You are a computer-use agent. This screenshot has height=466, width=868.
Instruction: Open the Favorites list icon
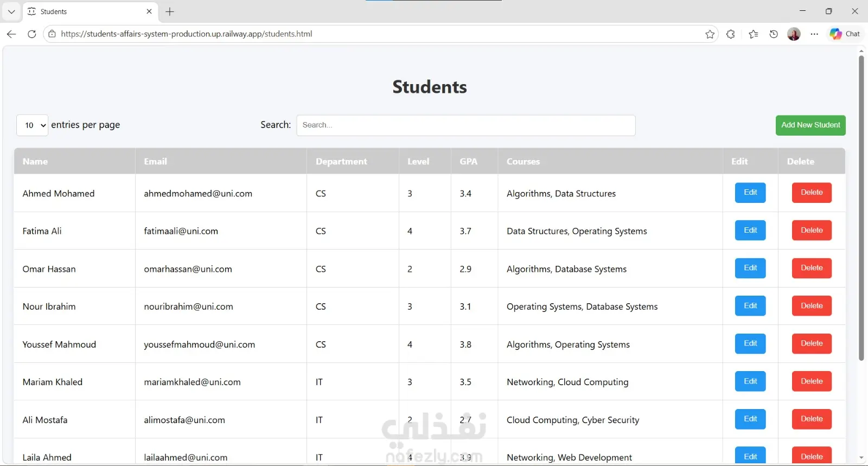[754, 34]
